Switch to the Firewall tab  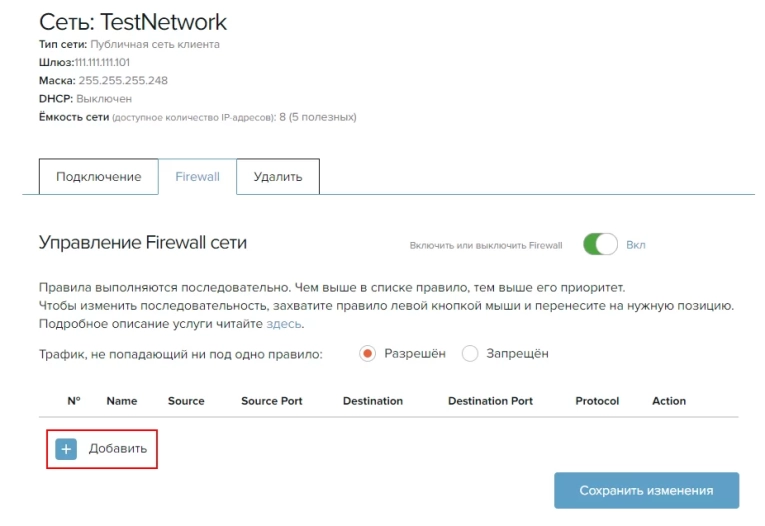tap(197, 177)
